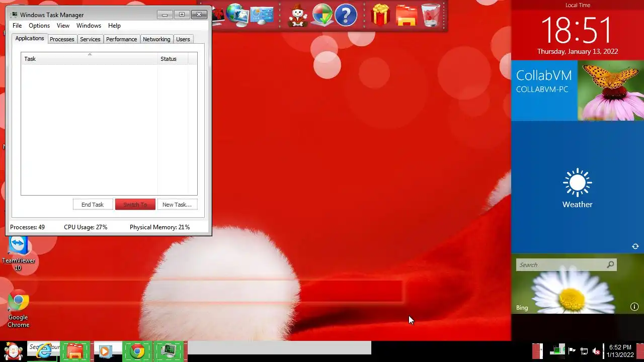Click the Show desktop button at taskbar end
644x362 pixels.
640,351
